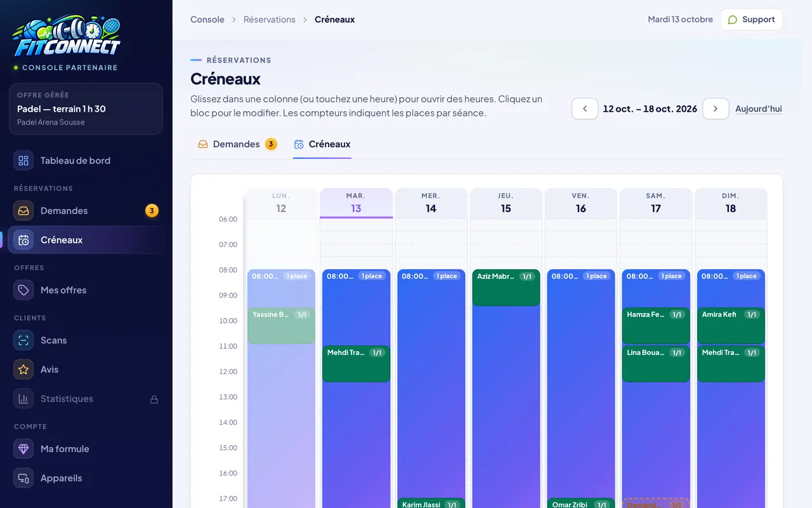Open Yassine booking block on Monday
Image resolution: width=812 pixels, height=508 pixels.
(281, 326)
